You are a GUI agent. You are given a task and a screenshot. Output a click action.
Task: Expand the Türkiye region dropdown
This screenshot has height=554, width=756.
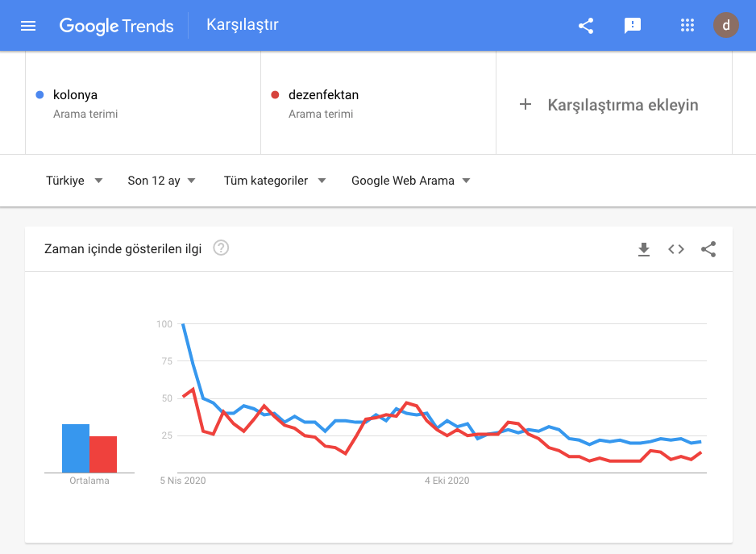(74, 181)
